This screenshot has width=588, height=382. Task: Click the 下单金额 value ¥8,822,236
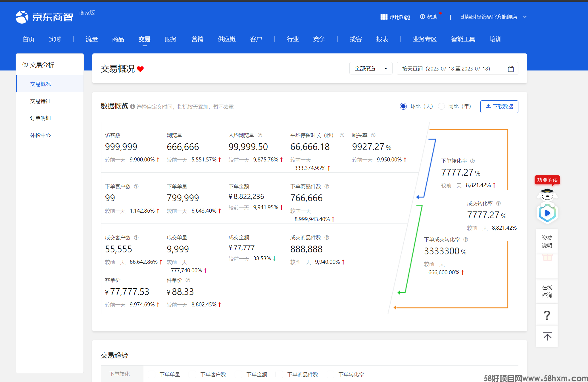coord(246,197)
